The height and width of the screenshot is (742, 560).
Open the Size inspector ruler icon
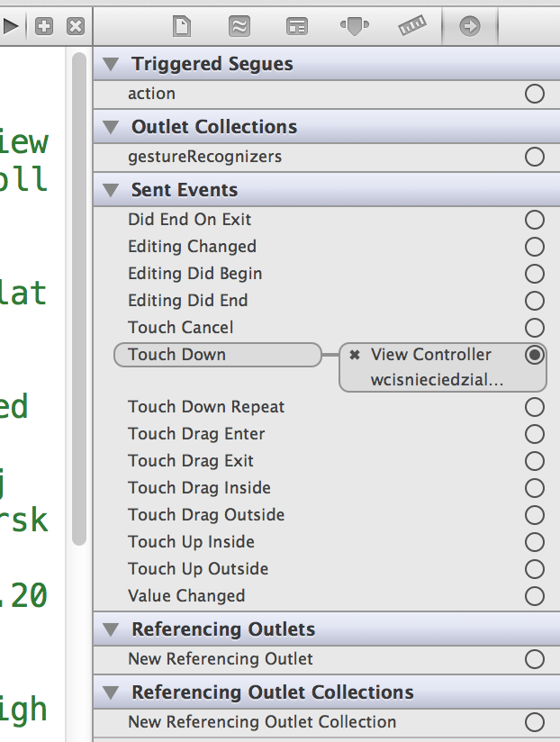tap(412, 25)
